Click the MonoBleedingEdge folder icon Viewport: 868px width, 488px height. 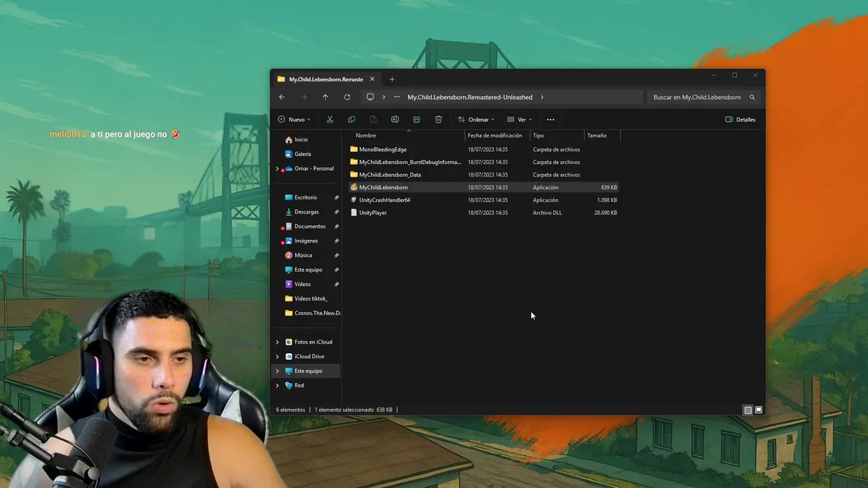tap(353, 149)
